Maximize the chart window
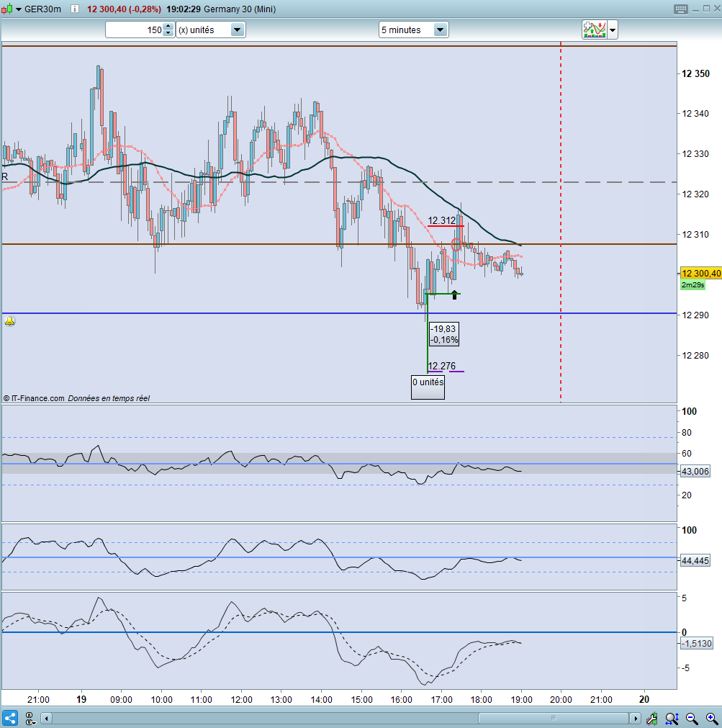 pyautogui.click(x=706, y=9)
